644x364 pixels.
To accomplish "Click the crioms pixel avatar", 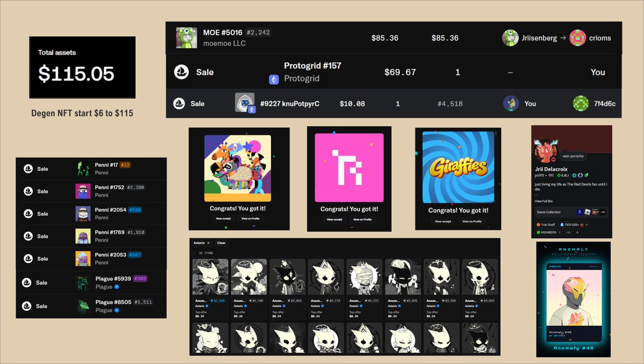I will tap(577, 38).
